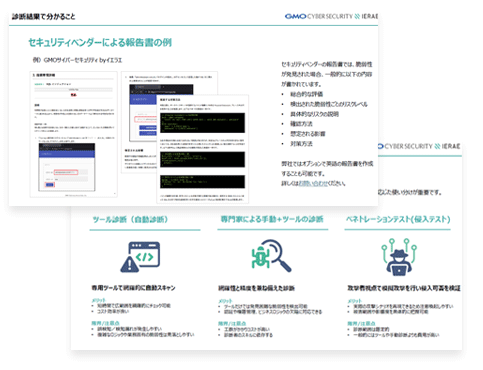This screenshot has width=483, height=370.
Task: Click the bullet 具体的なリスクの説明
Action: pyautogui.click(x=314, y=114)
